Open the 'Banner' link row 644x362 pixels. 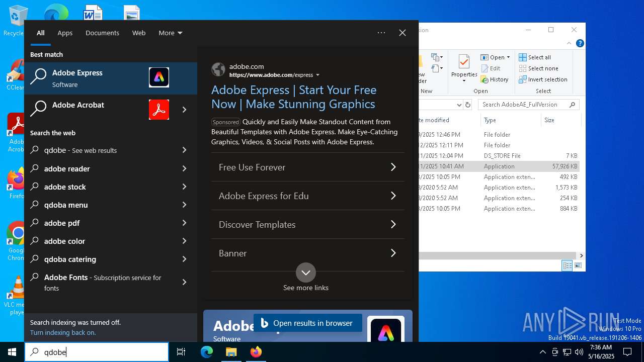pos(308,253)
